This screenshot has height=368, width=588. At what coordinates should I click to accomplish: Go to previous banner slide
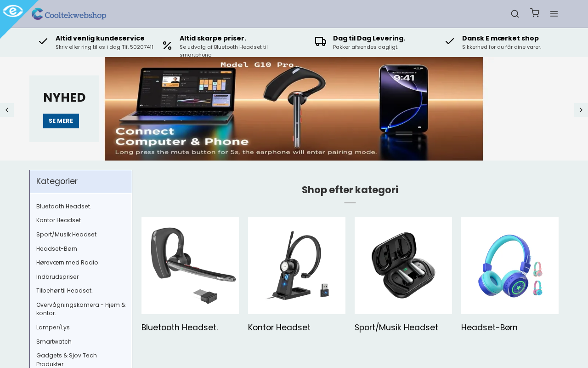(7, 110)
